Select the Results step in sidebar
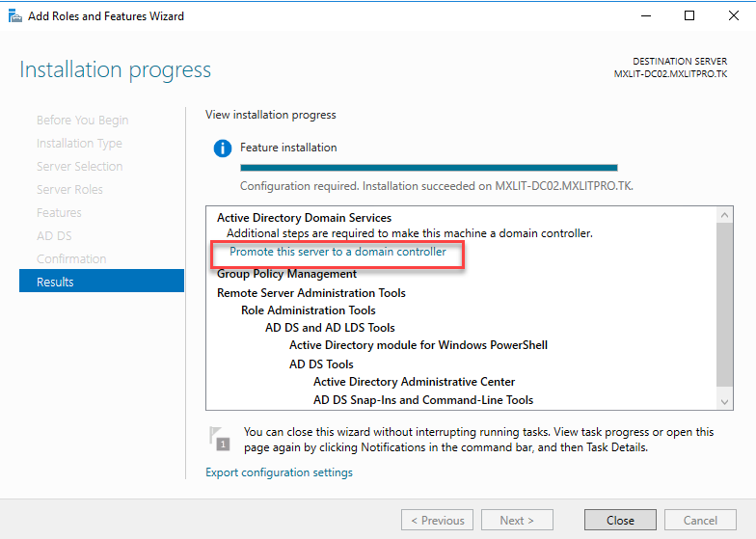 [102, 282]
